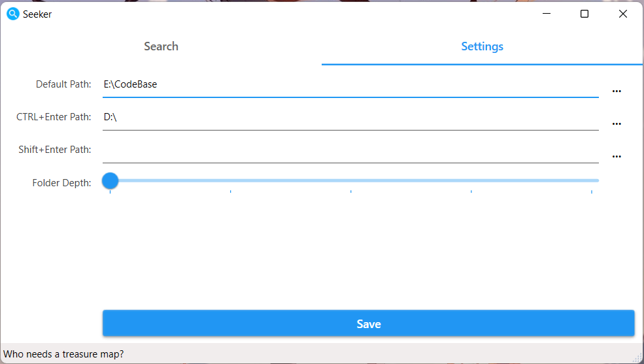Click the "Shift+Enter Path:" label

(x=55, y=150)
